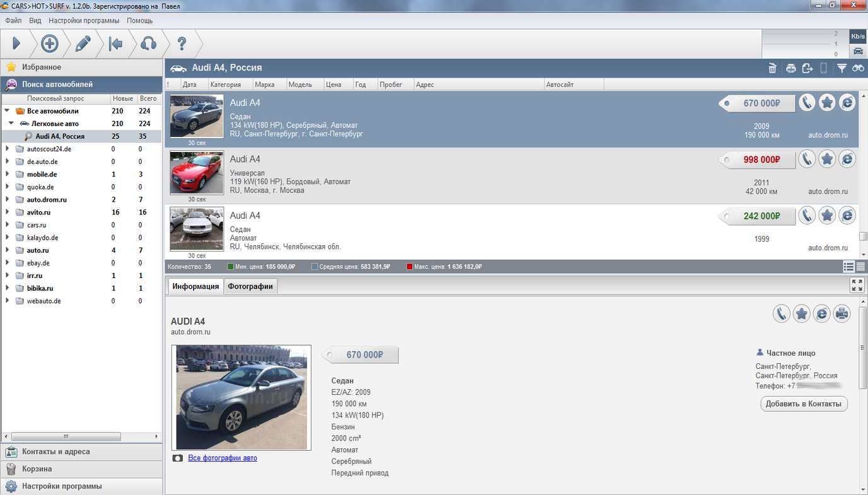Expand the mobile.de node

7,174
